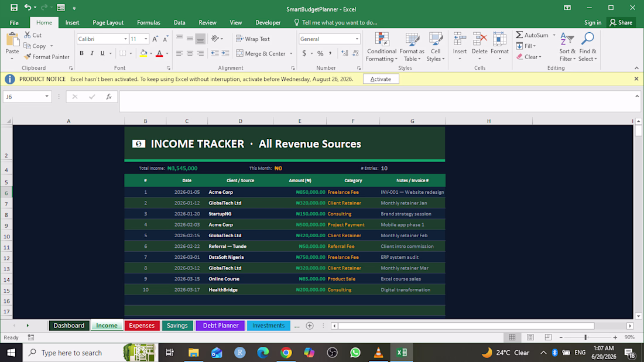
Task: Toggle Wrap Text on selected cells
Action: pyautogui.click(x=253, y=39)
